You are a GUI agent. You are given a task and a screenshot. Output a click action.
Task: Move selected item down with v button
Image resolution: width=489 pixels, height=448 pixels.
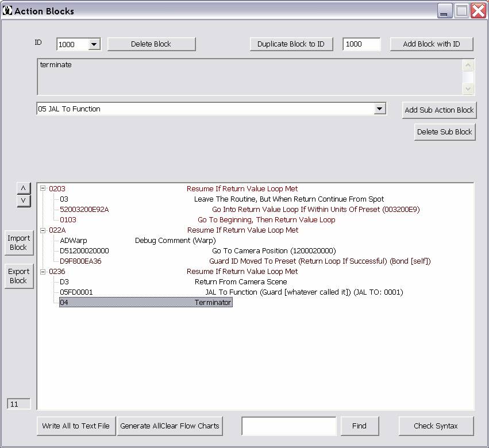[24, 200]
